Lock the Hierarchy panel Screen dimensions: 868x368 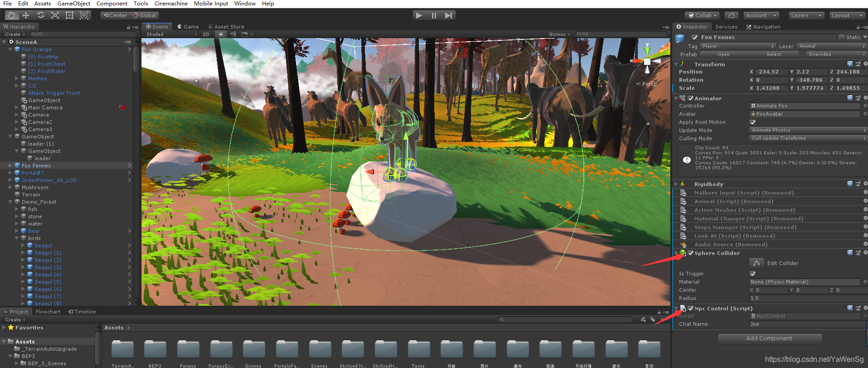[129, 27]
